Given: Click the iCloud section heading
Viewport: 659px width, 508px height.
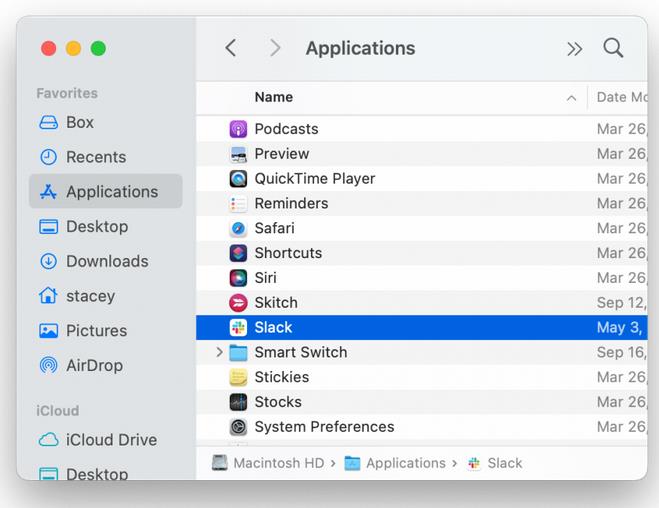Looking at the screenshot, I should pos(58,411).
